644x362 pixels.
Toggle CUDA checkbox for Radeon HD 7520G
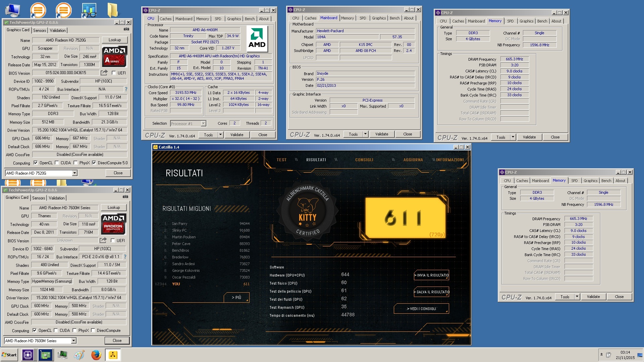click(57, 163)
